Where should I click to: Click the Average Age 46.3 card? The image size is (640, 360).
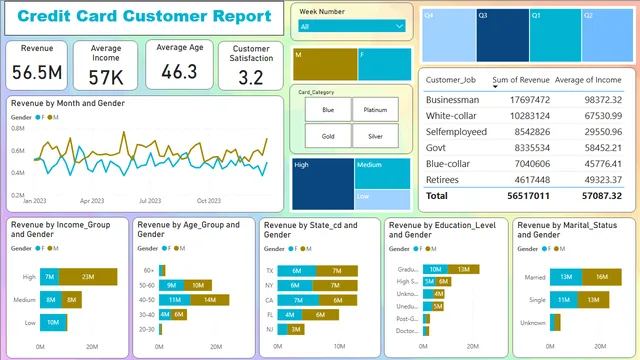pos(180,64)
